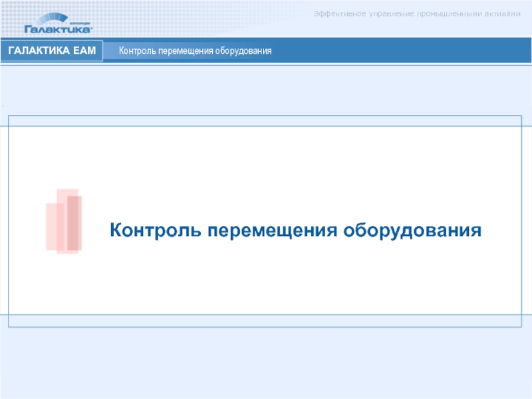The height and width of the screenshot is (399, 532).
Task: Click the slogan Эффективное управление промышленными активами
Action: pyautogui.click(x=417, y=14)
